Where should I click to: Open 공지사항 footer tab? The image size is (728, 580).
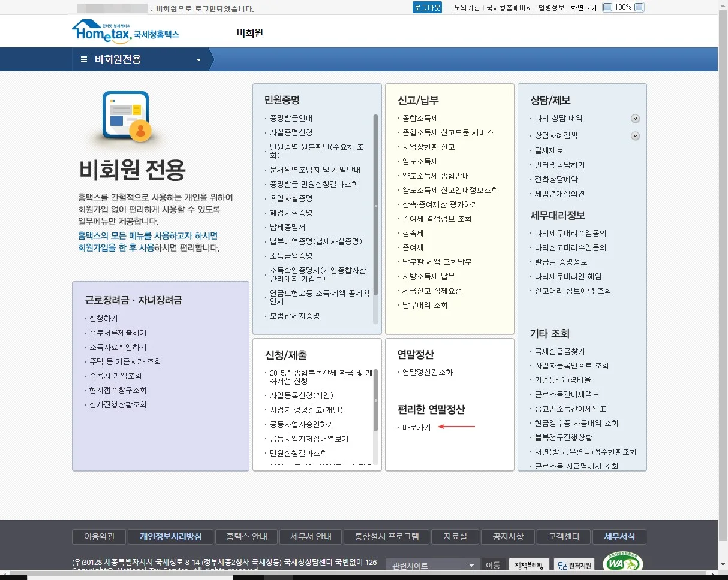pyautogui.click(x=508, y=536)
